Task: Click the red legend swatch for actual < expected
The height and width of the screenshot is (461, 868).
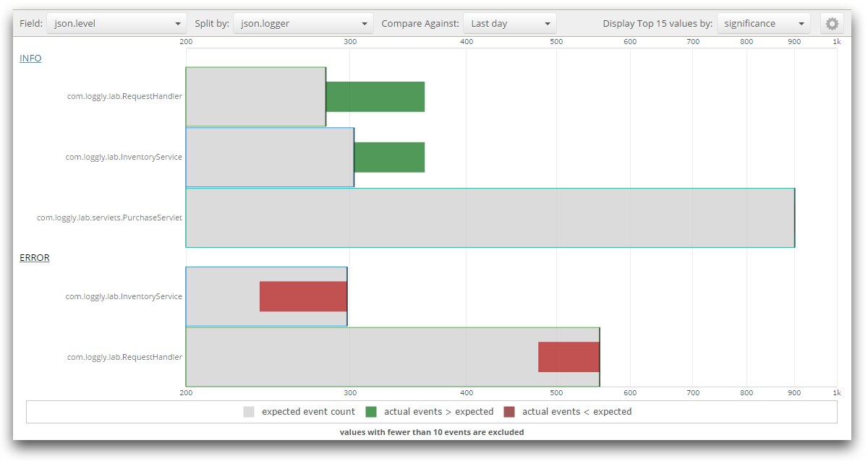Action: [x=509, y=412]
